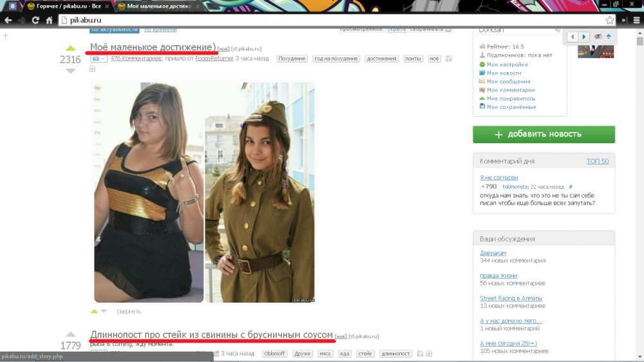Open the Chrome menu hamburger icon

click(636, 20)
